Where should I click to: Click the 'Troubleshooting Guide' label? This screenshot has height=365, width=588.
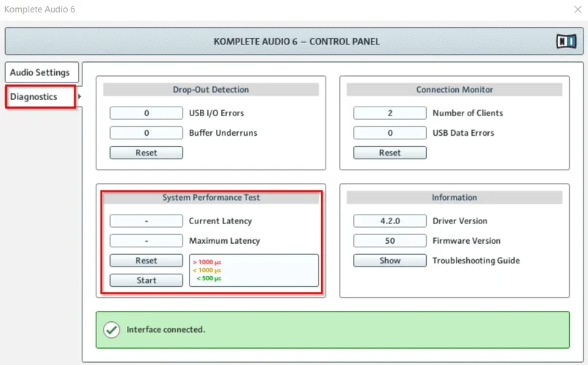point(476,261)
